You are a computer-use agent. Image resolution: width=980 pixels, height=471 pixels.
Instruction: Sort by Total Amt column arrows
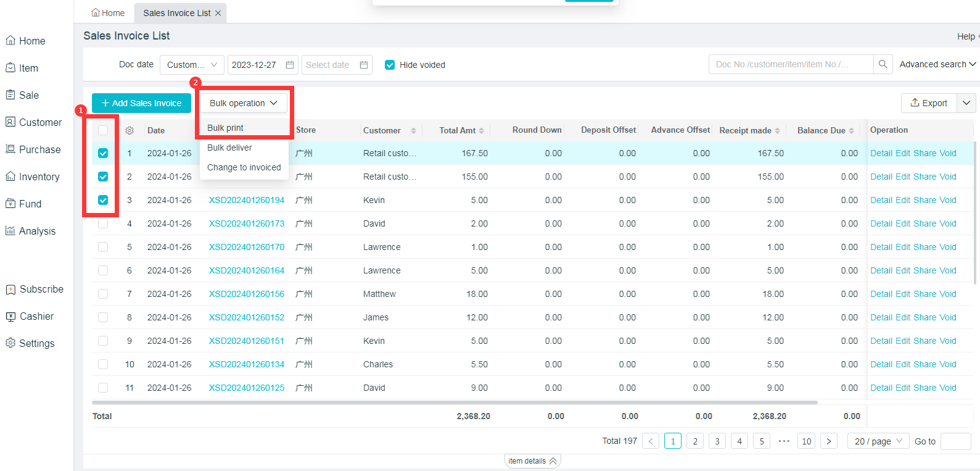coord(481,131)
